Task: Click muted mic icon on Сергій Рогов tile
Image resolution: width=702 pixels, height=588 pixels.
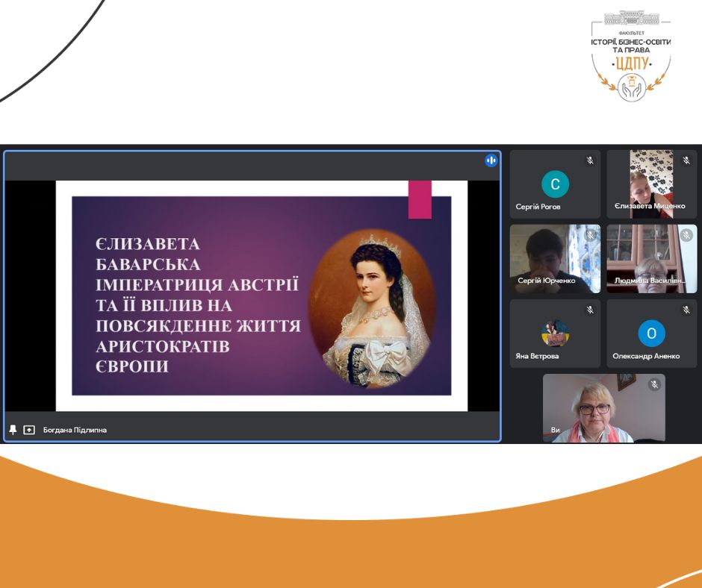Action: click(589, 160)
